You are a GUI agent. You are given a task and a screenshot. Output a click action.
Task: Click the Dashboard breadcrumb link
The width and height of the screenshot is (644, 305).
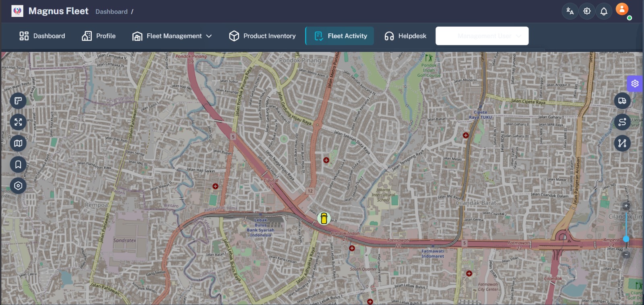111,12
